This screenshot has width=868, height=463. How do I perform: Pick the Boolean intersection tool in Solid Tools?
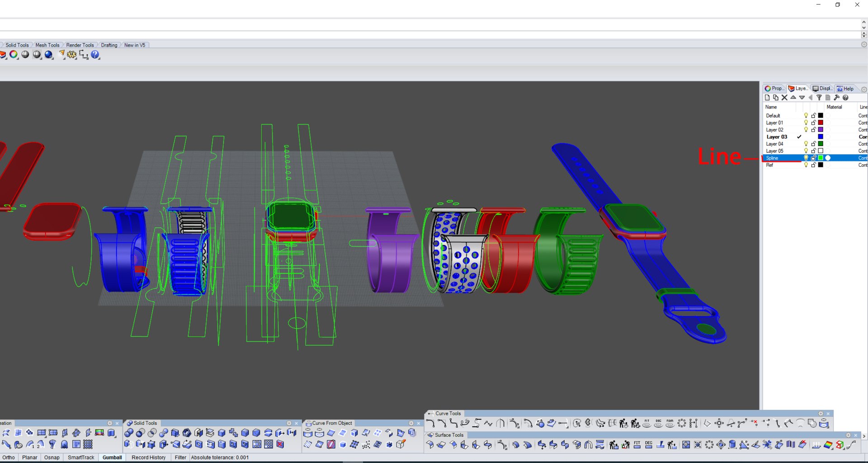coord(152,433)
